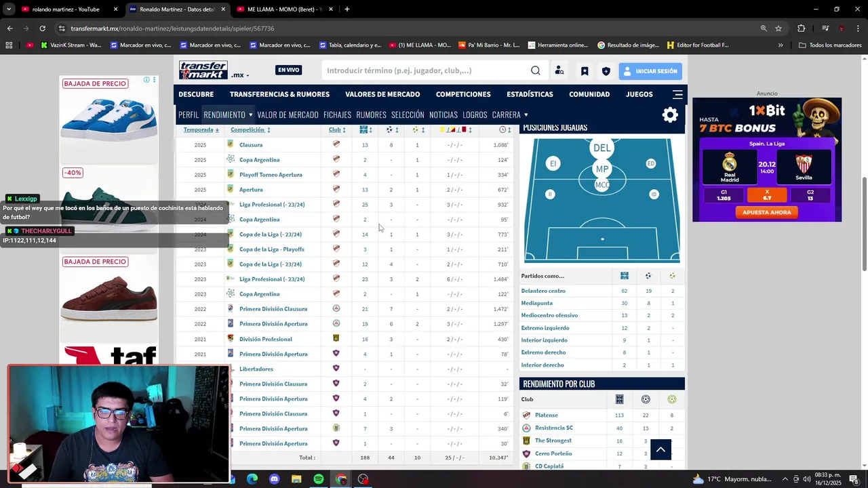This screenshot has width=868, height=488.
Task: Open the Estadísticas menu
Action: 530,94
